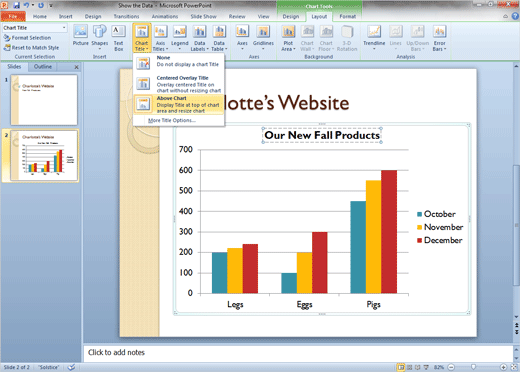The width and height of the screenshot is (520, 372).
Task: Switch to the Outline tab
Action: point(43,67)
